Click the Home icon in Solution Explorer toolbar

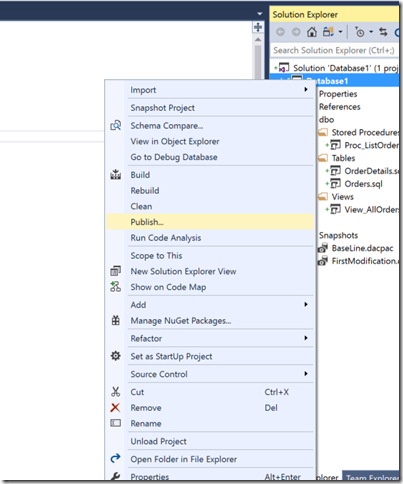click(x=312, y=32)
